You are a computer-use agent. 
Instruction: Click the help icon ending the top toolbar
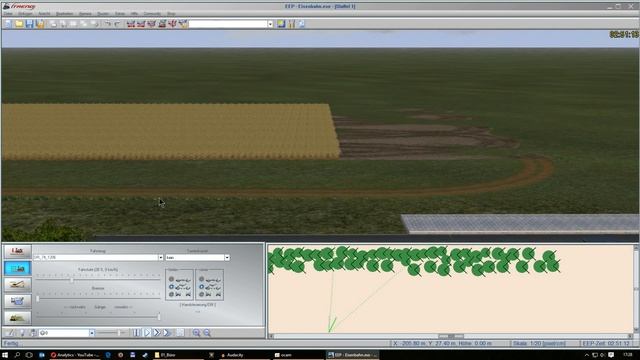[x=301, y=24]
